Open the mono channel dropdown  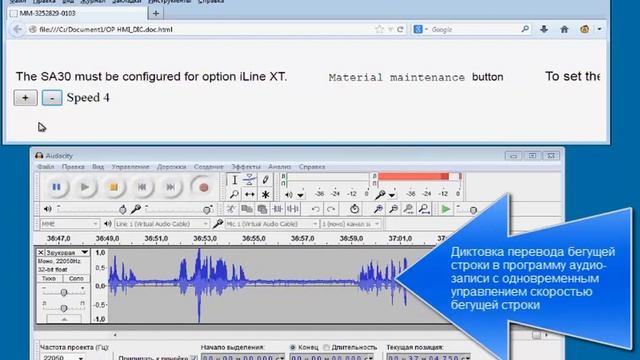pos(351,224)
